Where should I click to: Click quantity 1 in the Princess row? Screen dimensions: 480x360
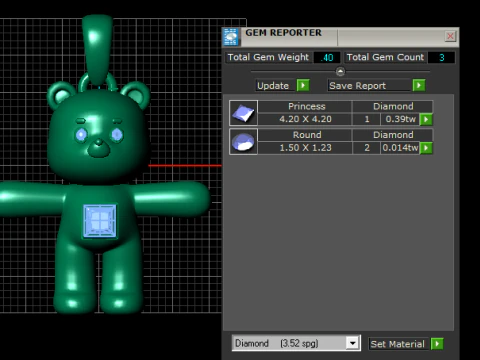click(x=367, y=119)
